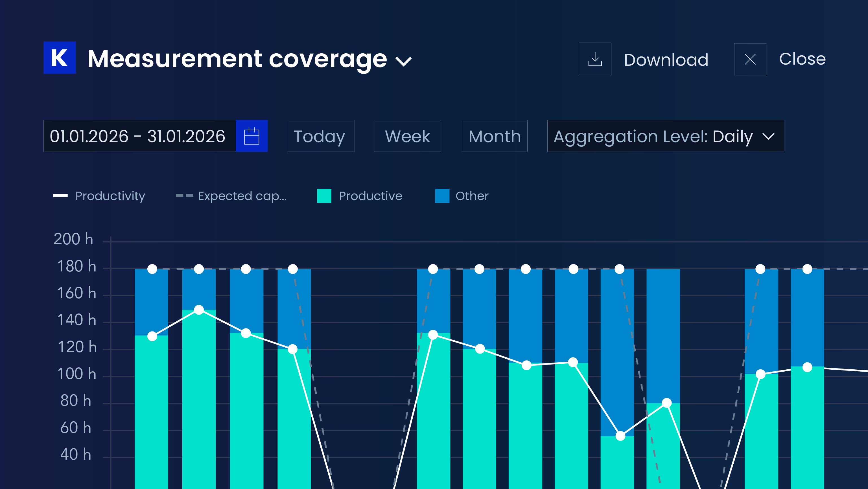Select the Month range option

[x=494, y=136]
